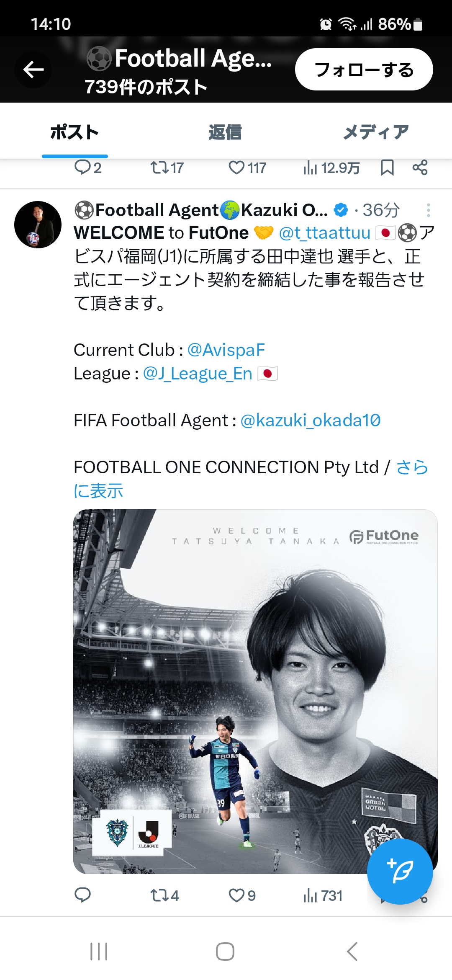Open the @AvispaF mention link
This screenshot has width=452, height=980.
tap(226, 350)
